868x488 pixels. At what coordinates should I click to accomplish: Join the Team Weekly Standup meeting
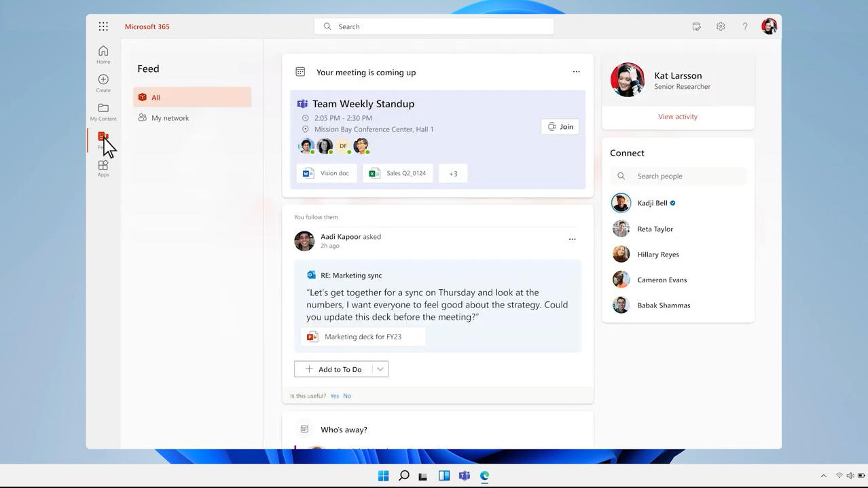click(x=560, y=126)
